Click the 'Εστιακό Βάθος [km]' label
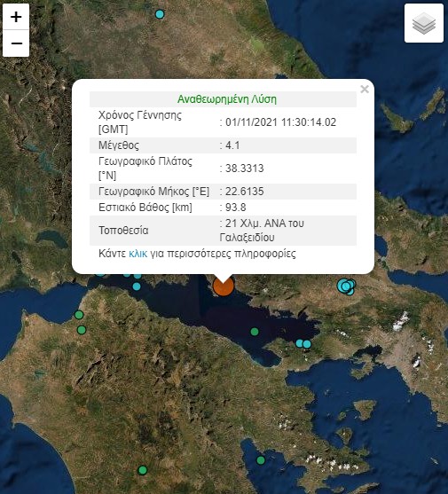448x494 pixels. (x=145, y=208)
